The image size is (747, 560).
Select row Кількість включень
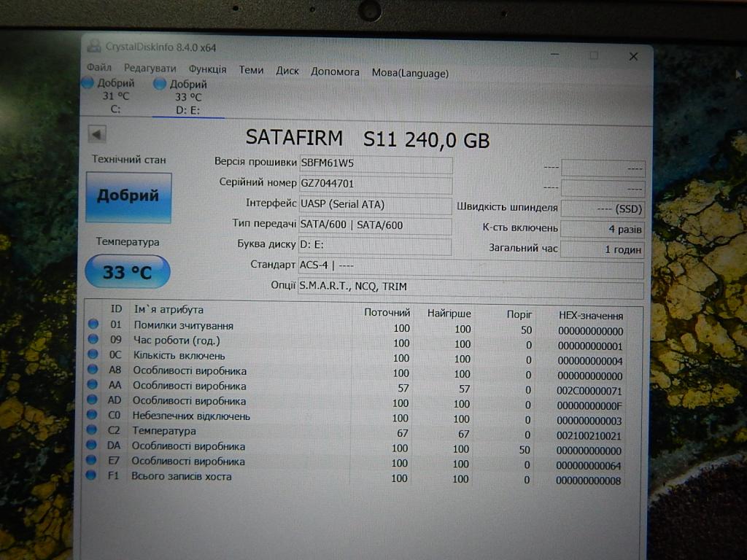click(356, 357)
